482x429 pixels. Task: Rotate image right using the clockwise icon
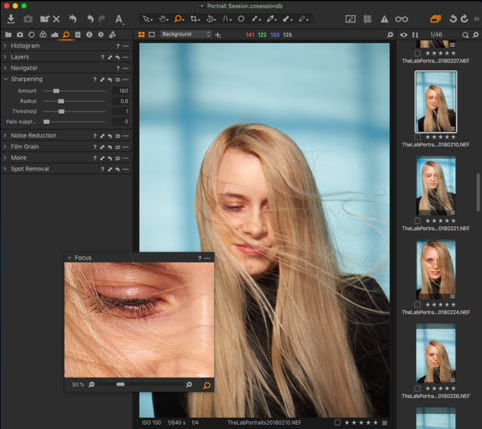tap(464, 19)
